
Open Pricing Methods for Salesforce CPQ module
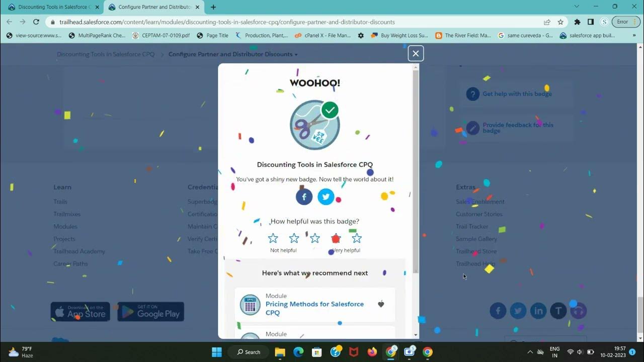click(x=314, y=308)
